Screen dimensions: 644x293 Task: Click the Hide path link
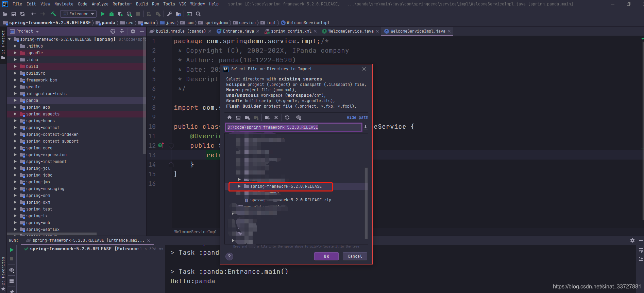[x=357, y=117]
